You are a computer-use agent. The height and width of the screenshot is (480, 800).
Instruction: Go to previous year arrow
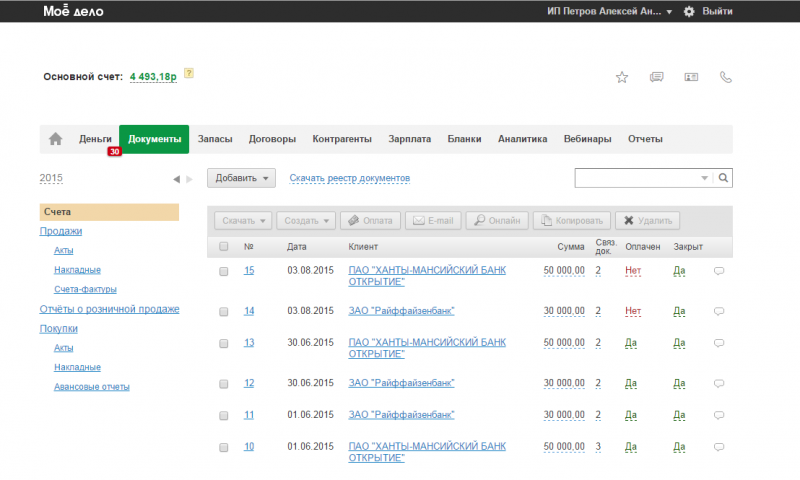pyautogui.click(x=176, y=179)
